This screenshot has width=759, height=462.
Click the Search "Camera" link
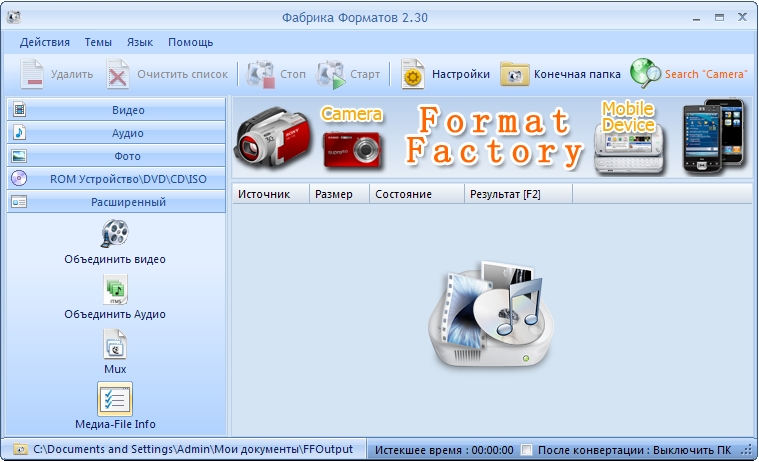coord(706,74)
